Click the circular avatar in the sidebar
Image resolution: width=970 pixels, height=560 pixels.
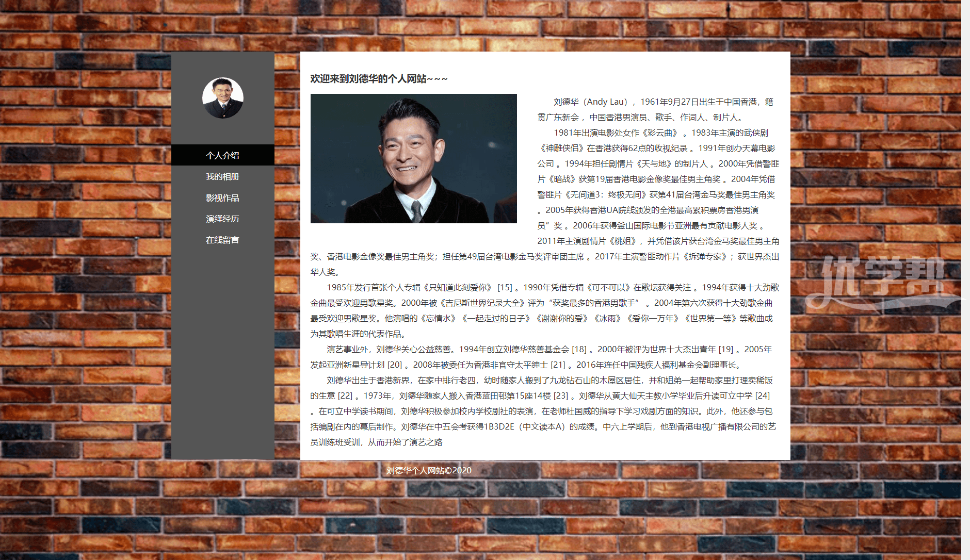click(222, 98)
